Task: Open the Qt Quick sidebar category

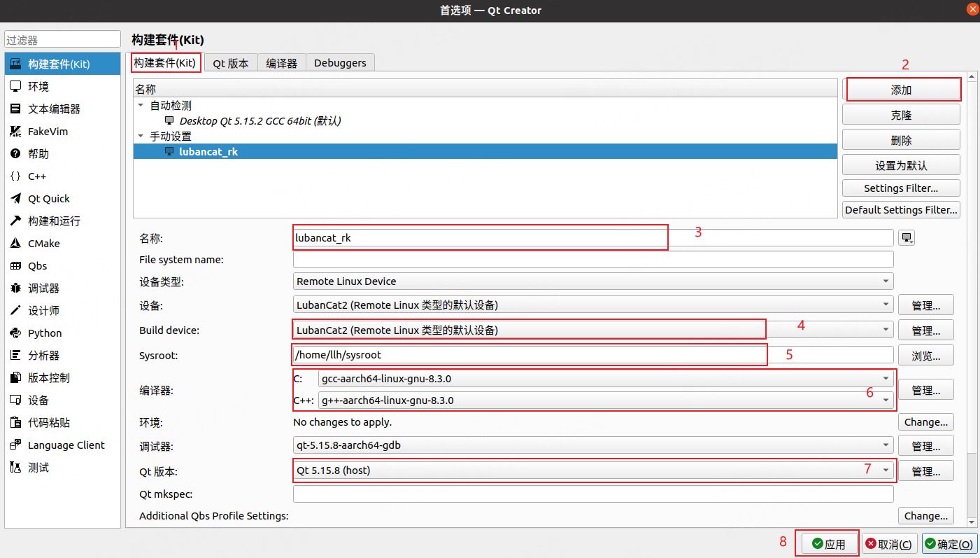Action: click(62, 199)
